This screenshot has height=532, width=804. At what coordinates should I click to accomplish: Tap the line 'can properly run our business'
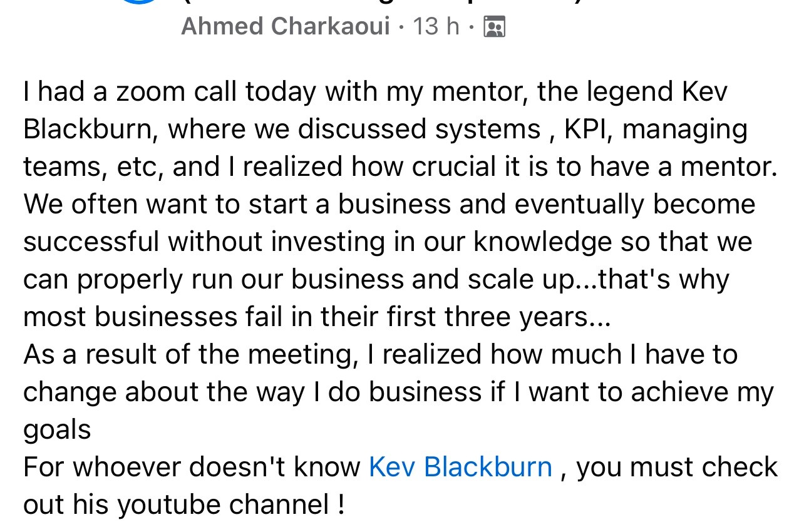[376, 280]
